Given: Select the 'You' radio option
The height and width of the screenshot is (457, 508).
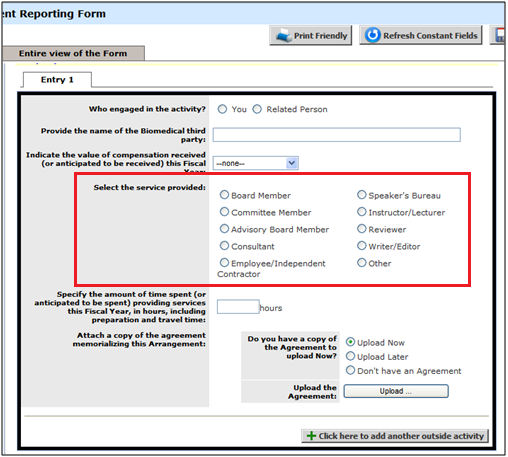Looking at the screenshot, I should (222, 109).
